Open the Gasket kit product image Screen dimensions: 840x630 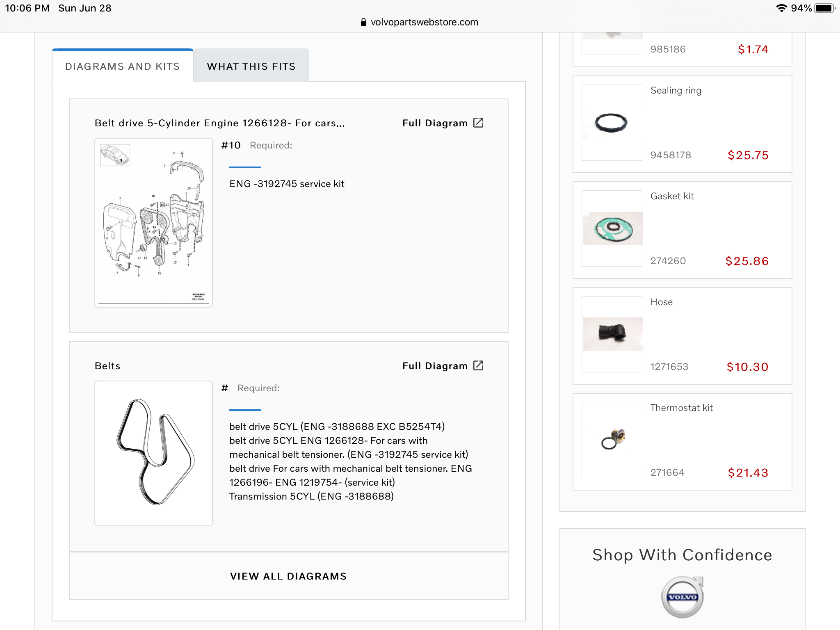point(612,228)
